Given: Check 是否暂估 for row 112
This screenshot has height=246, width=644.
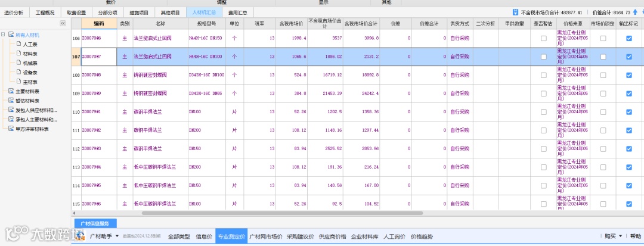Looking at the screenshot, I should tap(543, 149).
